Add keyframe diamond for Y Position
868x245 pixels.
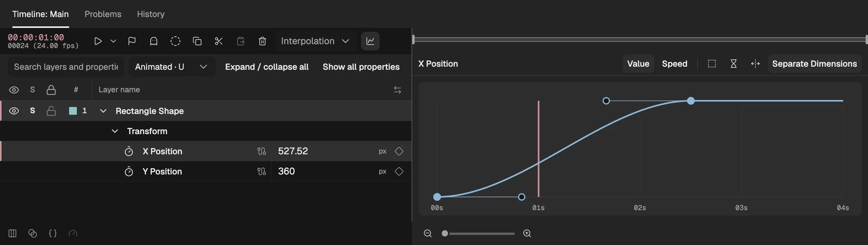pos(399,171)
